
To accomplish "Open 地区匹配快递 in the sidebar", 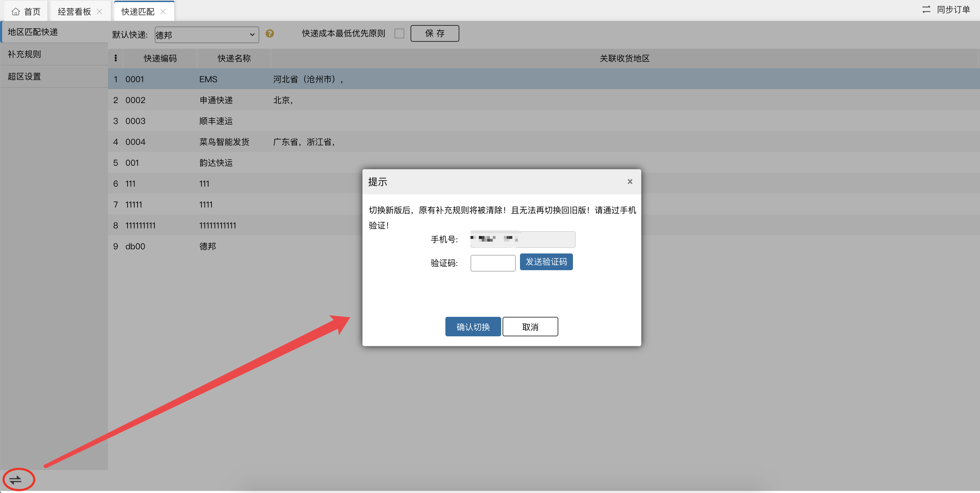I will point(54,32).
